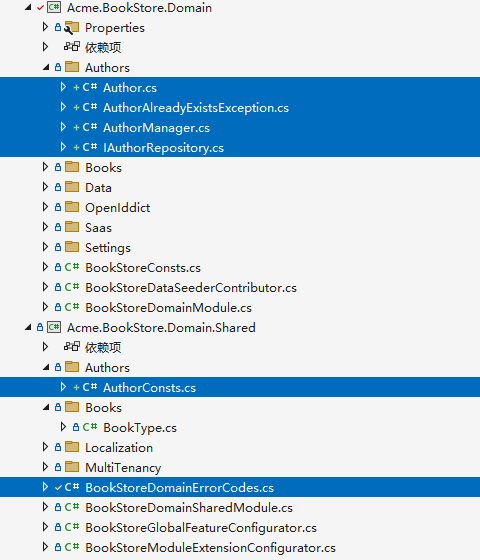Click the Saas folder icon

click(72, 227)
